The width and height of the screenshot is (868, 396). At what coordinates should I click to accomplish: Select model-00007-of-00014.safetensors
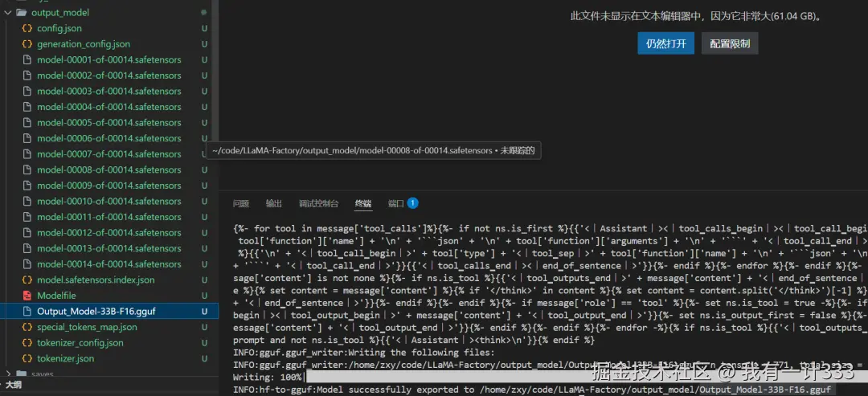109,153
